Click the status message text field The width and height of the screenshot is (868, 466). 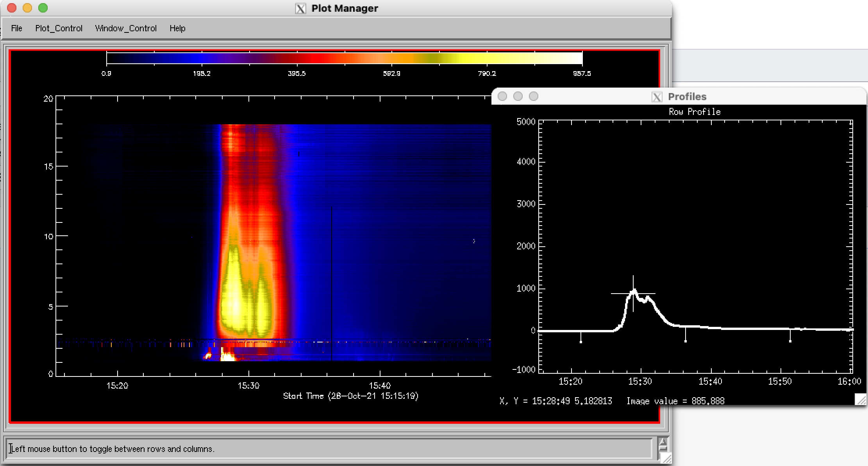(328, 448)
